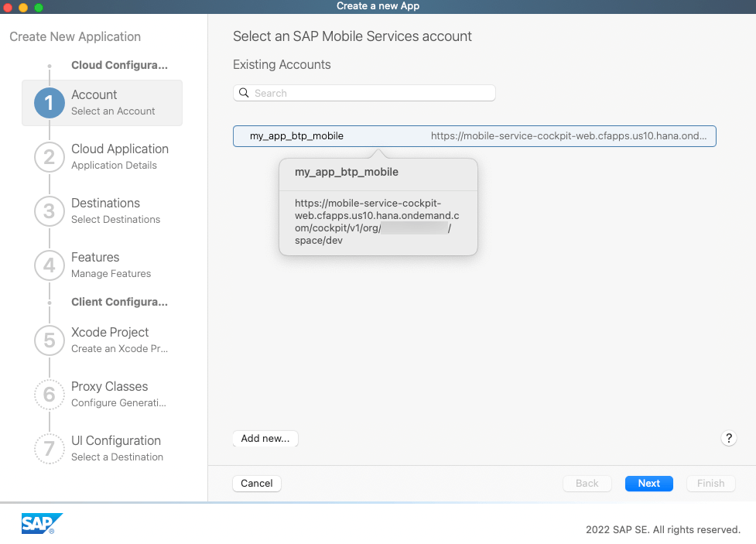Click the search magnifier icon
Image resolution: width=756 pixels, height=544 pixels.
pyautogui.click(x=244, y=93)
